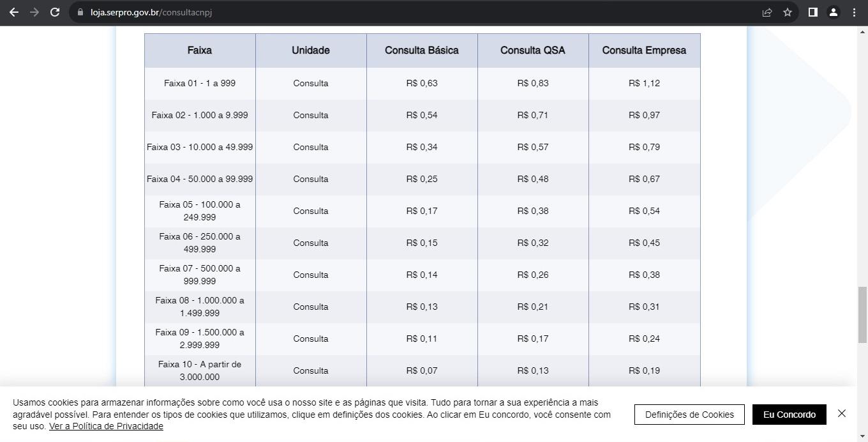
Task: Click the R$ 0,25 Consulta Básica price
Action: pos(422,179)
